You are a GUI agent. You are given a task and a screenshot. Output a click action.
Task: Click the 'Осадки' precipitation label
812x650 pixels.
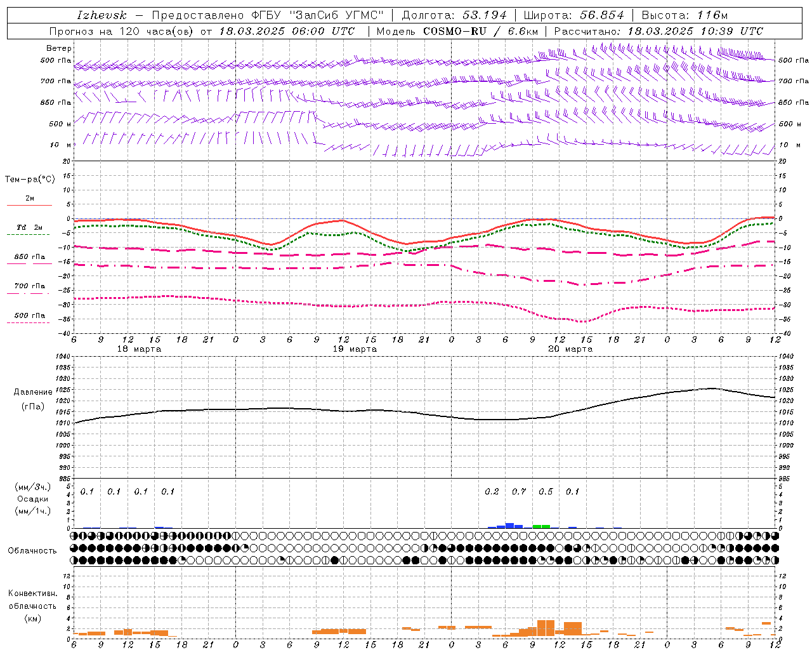click(x=32, y=499)
